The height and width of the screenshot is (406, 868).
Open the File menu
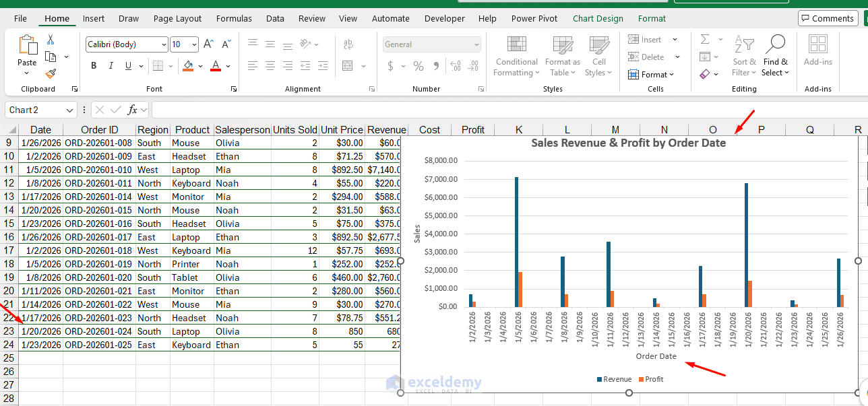(x=20, y=19)
